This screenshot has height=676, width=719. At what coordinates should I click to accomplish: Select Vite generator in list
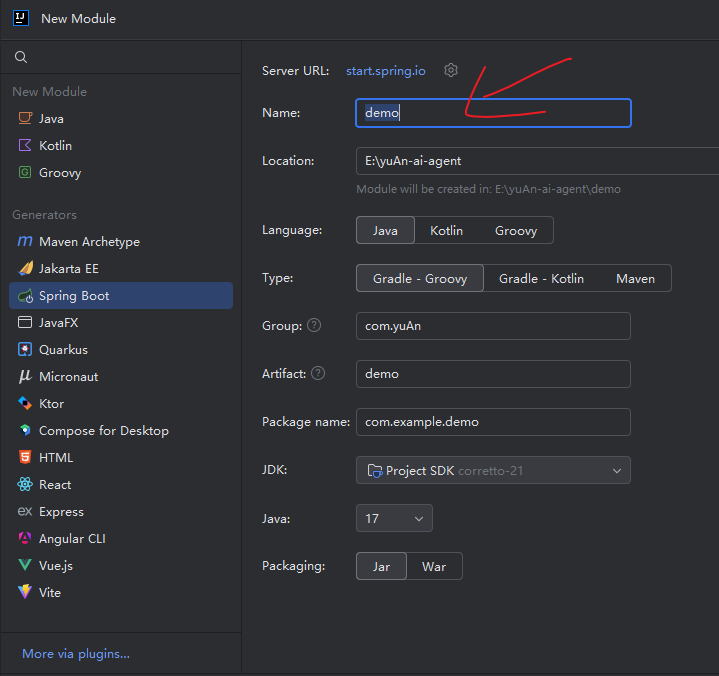[121, 592]
